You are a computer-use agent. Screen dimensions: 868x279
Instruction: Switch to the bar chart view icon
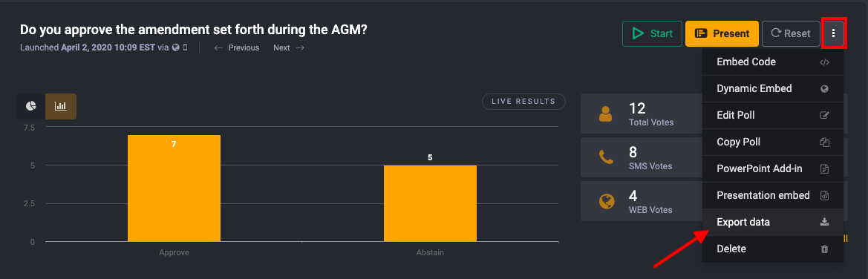pyautogui.click(x=61, y=105)
